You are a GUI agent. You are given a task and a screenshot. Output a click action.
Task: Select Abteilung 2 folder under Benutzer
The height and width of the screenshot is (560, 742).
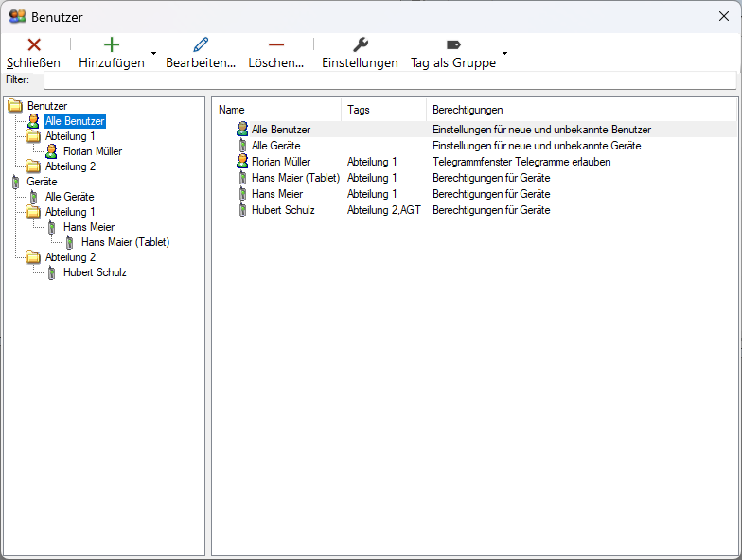tap(70, 166)
